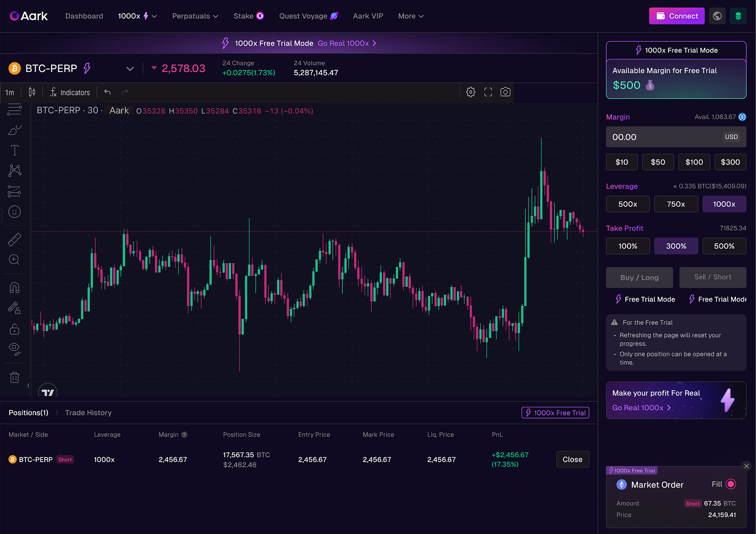This screenshot has width=756, height=534.
Task: Open the Indicators tool
Action: [70, 92]
